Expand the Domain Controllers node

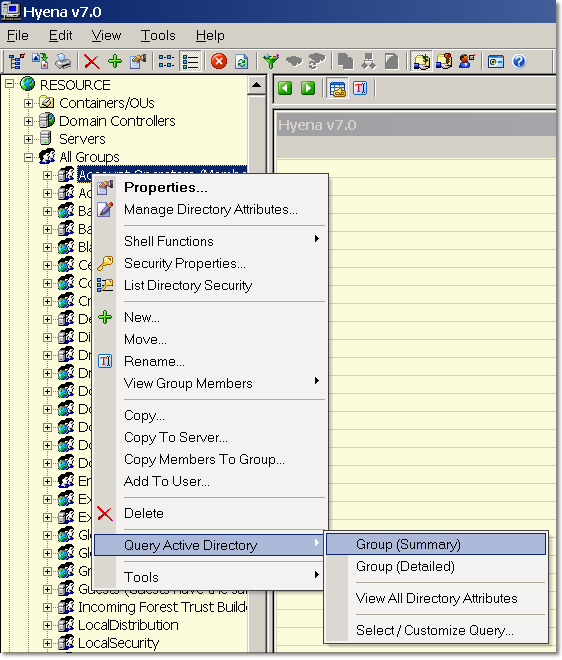(28, 121)
